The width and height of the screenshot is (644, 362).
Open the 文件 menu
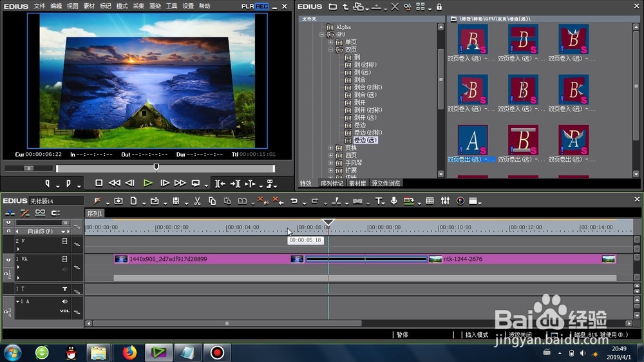39,6
